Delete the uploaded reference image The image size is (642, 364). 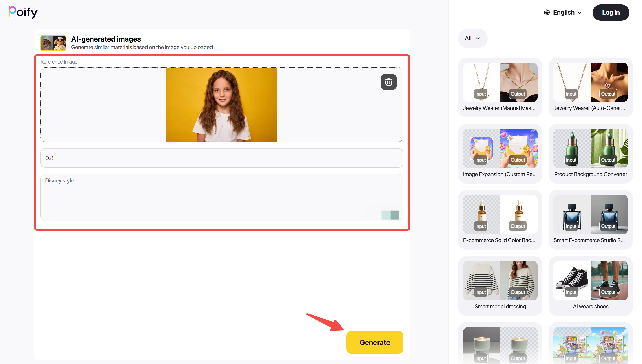coord(389,82)
